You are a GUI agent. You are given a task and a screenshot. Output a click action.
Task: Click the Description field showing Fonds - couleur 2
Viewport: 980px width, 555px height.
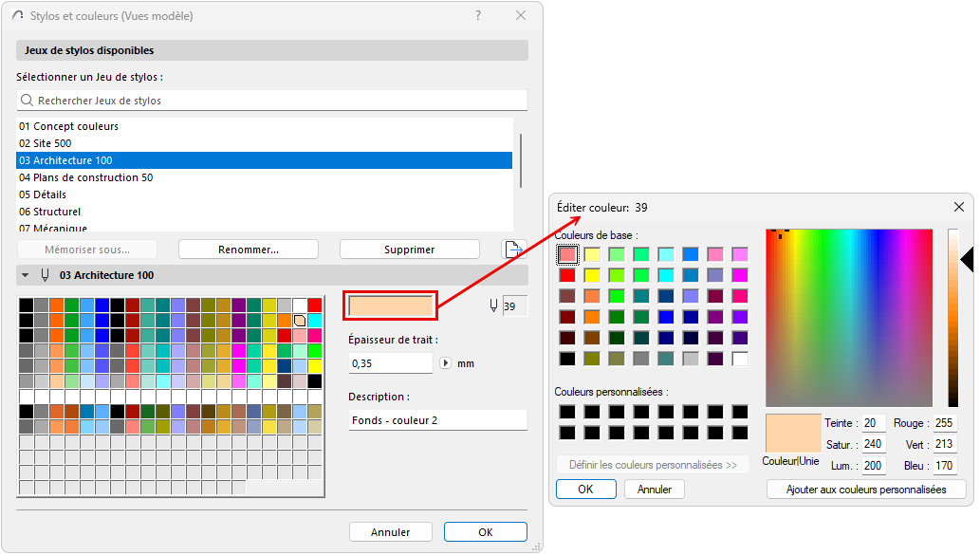pyautogui.click(x=437, y=420)
